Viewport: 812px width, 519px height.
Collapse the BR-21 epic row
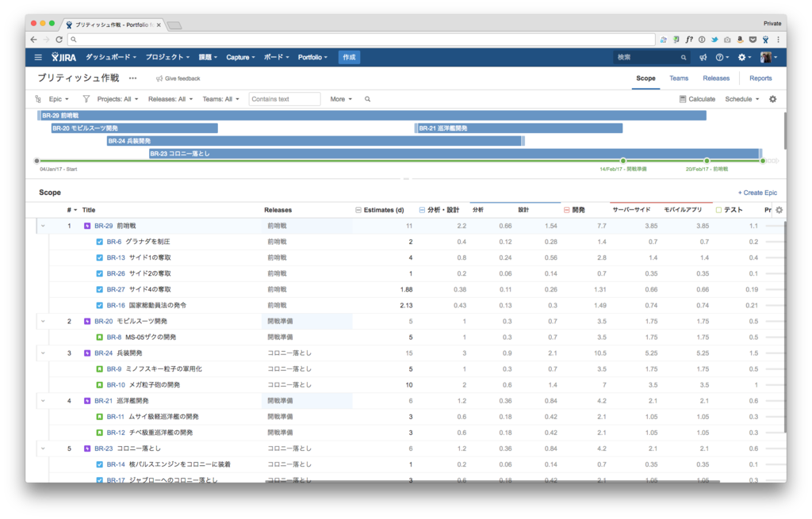point(43,401)
